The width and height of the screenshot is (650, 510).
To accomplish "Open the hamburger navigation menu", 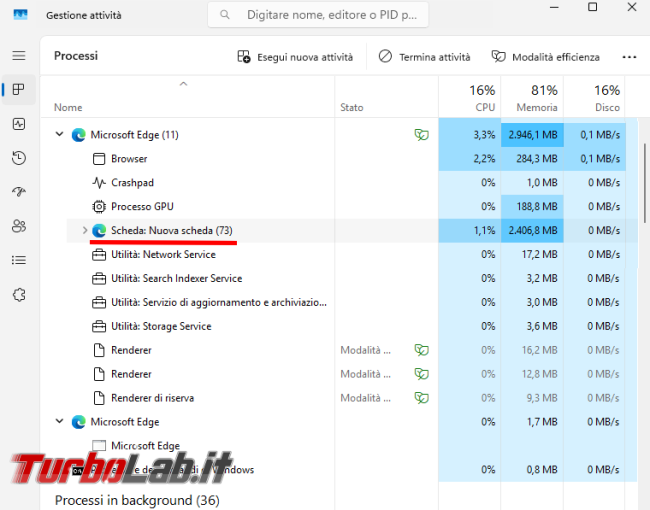I will (x=19, y=56).
